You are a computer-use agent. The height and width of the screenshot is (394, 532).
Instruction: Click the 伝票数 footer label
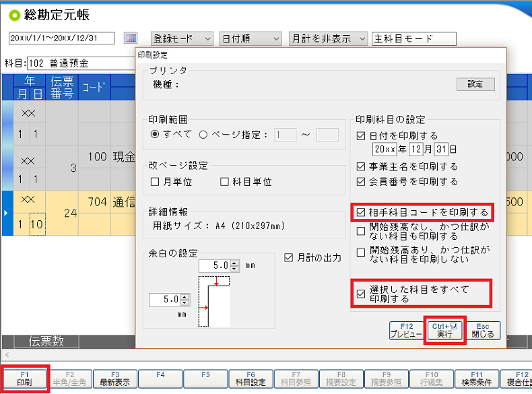tap(46, 341)
